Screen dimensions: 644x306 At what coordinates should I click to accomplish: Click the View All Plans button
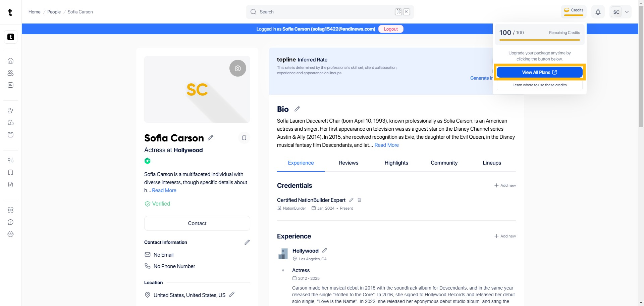pos(539,72)
